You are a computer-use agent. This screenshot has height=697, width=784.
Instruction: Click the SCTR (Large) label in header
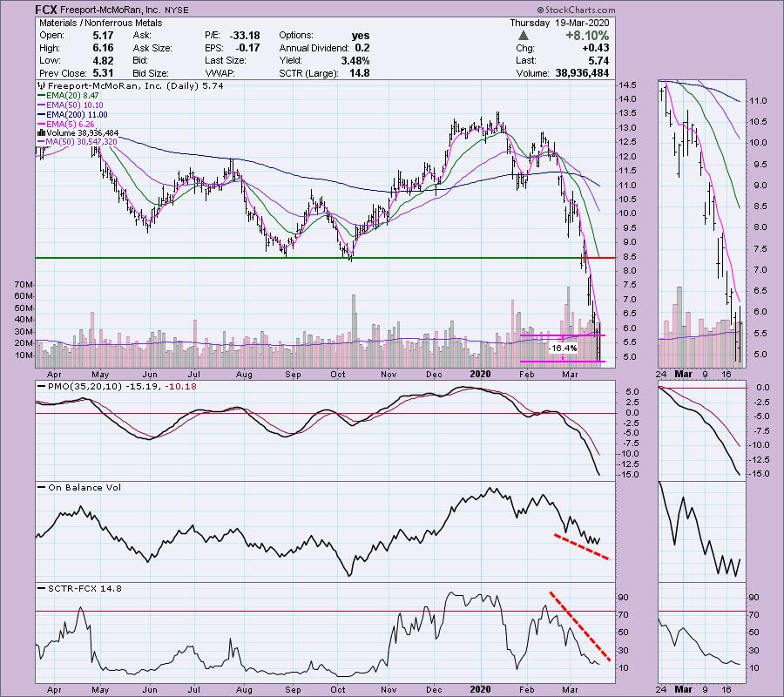[308, 73]
